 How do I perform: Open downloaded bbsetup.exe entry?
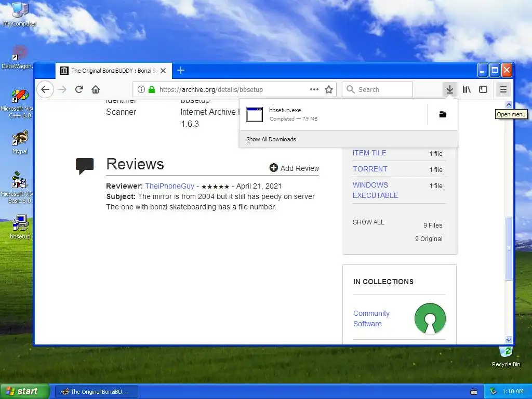[x=333, y=114]
